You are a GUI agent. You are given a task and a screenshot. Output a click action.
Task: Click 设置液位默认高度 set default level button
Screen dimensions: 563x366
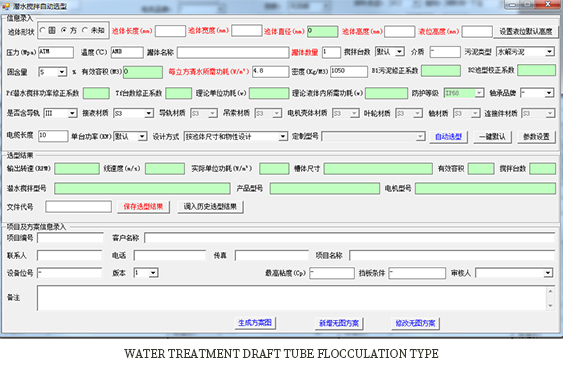(x=526, y=32)
